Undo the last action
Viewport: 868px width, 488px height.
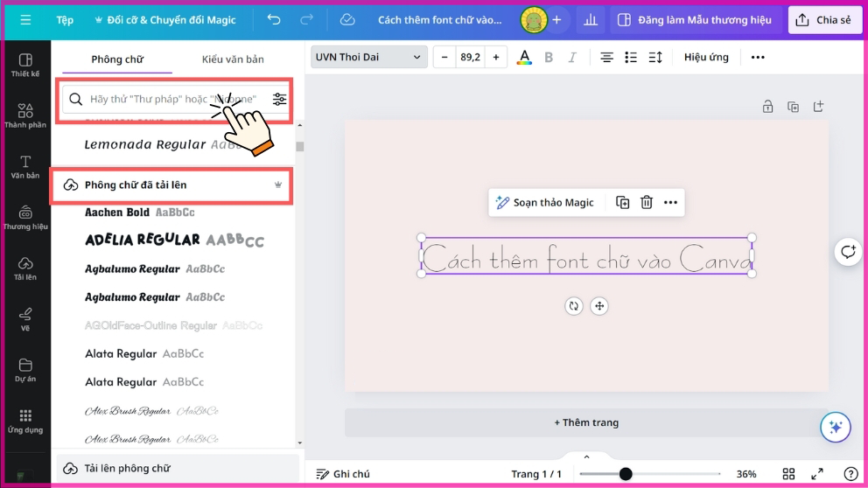point(274,20)
